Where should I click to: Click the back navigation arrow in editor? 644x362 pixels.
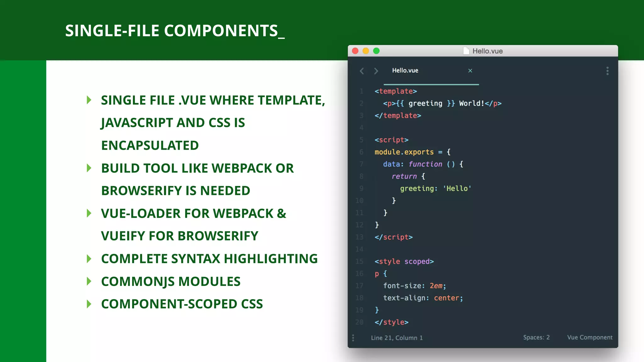coord(362,71)
